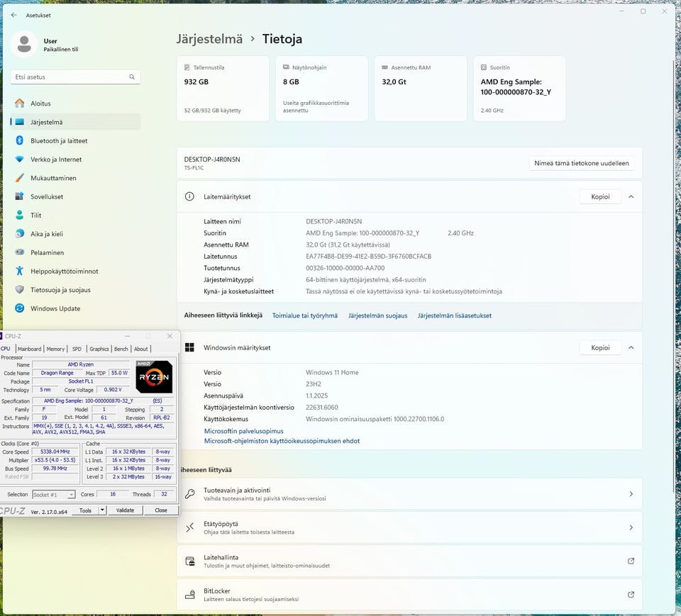Viewport: 681px width, 616px height.
Task: Open the Suoritin processor card
Action: [x=519, y=88]
